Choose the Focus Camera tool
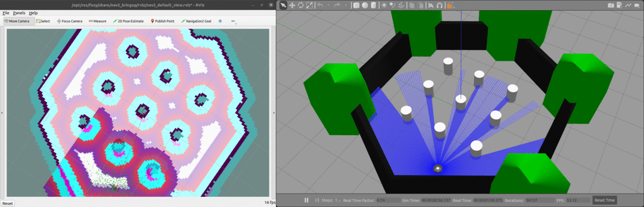644x207 pixels. coord(69,21)
